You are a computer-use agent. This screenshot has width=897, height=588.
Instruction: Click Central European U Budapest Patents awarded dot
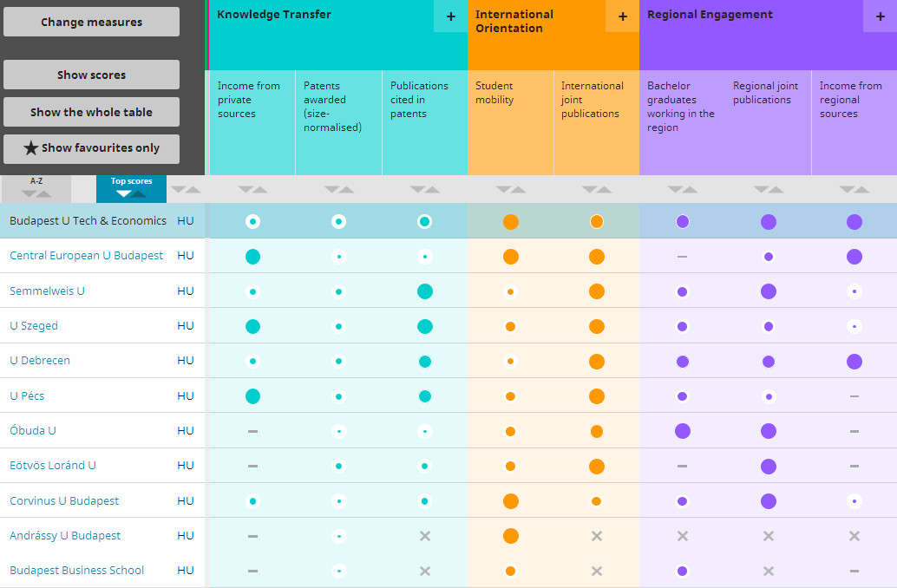[338, 257]
